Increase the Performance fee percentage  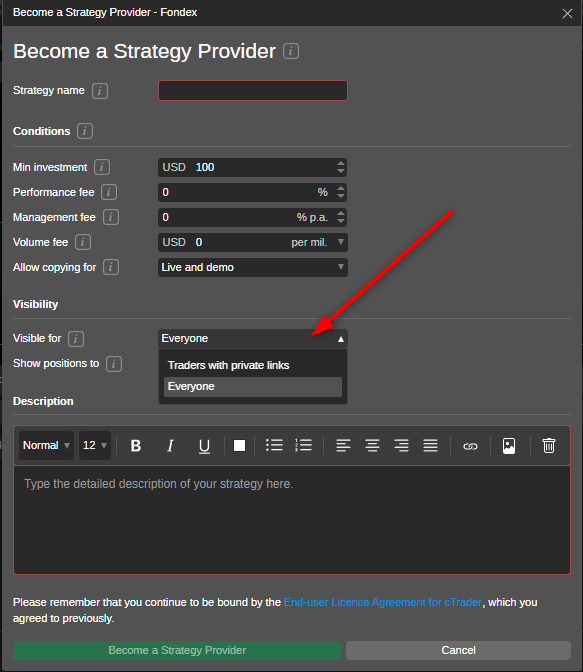341,189
